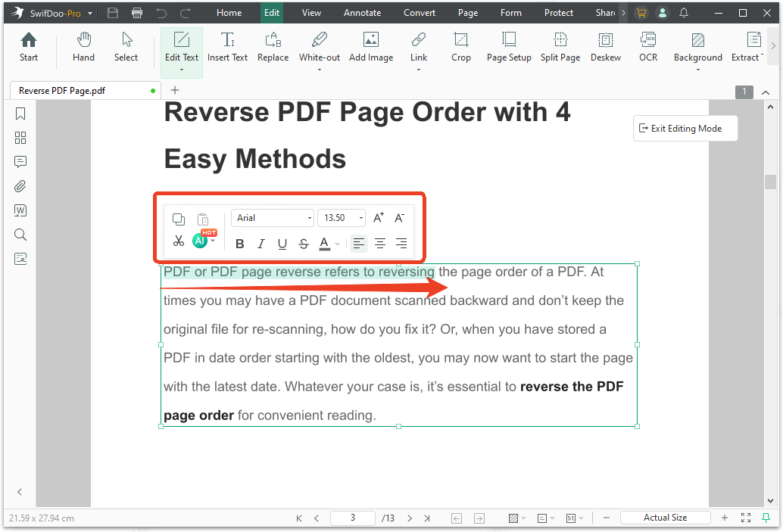Click the page number input field
This screenshot has width=783, height=532.
pos(353,518)
